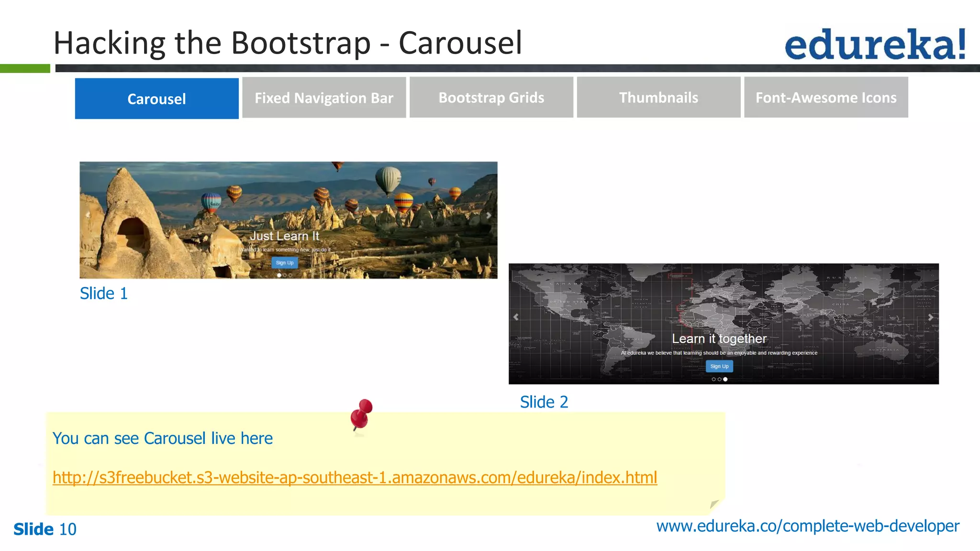The width and height of the screenshot is (980, 551).
Task: Click the 'Slide 2' caption
Action: tap(544, 402)
